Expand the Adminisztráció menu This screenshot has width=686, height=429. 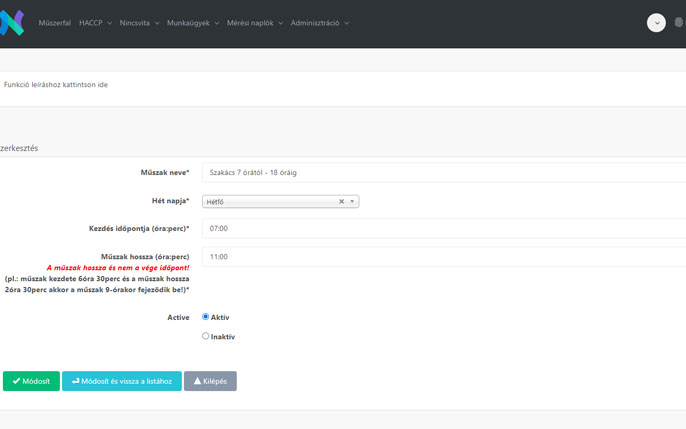319,23
